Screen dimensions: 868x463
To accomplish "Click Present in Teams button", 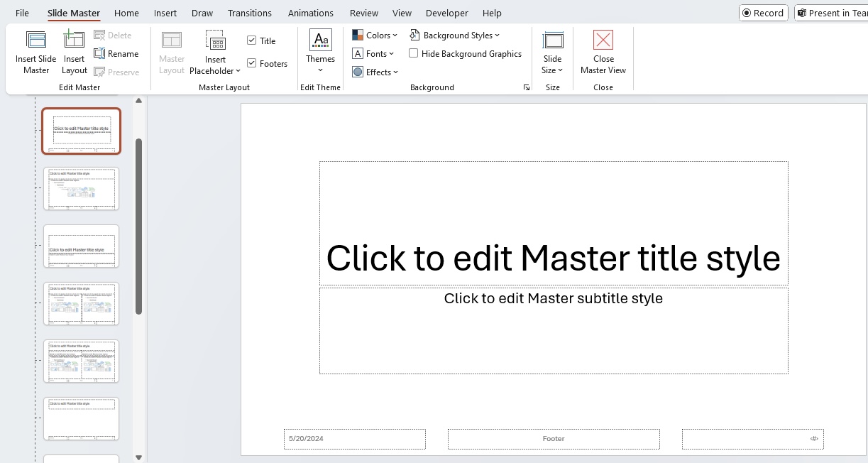I will pyautogui.click(x=831, y=13).
